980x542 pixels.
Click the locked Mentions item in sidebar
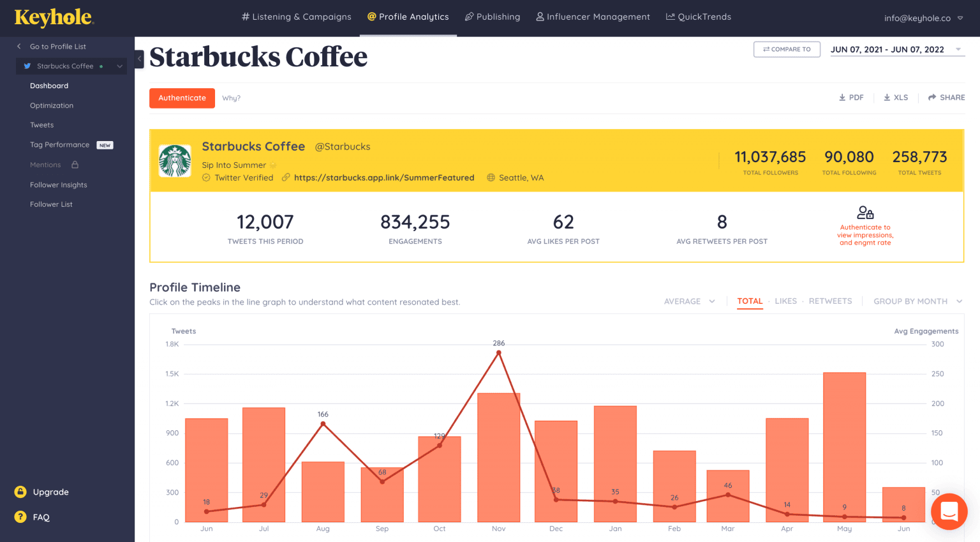coord(45,165)
